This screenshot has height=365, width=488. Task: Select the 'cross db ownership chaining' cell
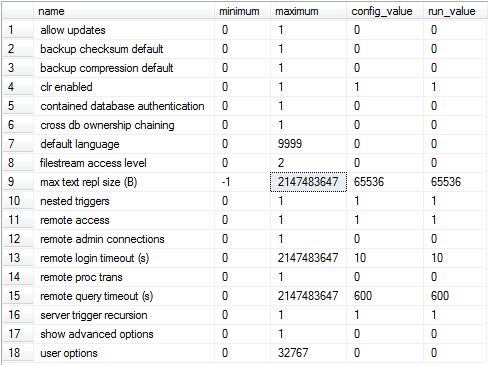[124, 125]
